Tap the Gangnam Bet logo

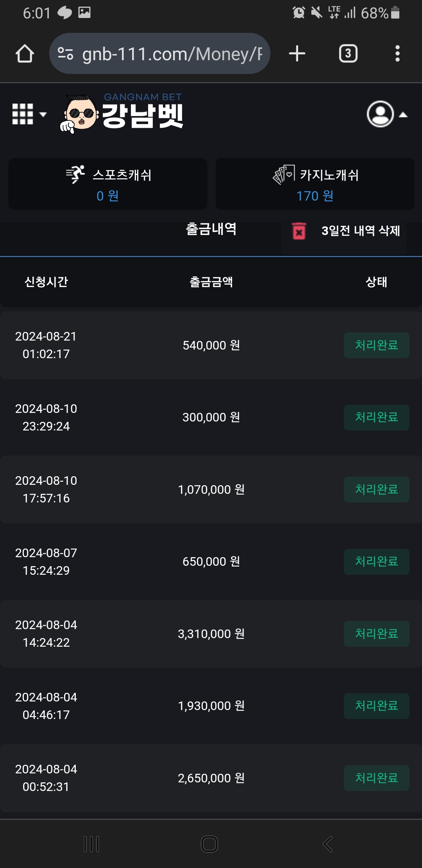122,113
